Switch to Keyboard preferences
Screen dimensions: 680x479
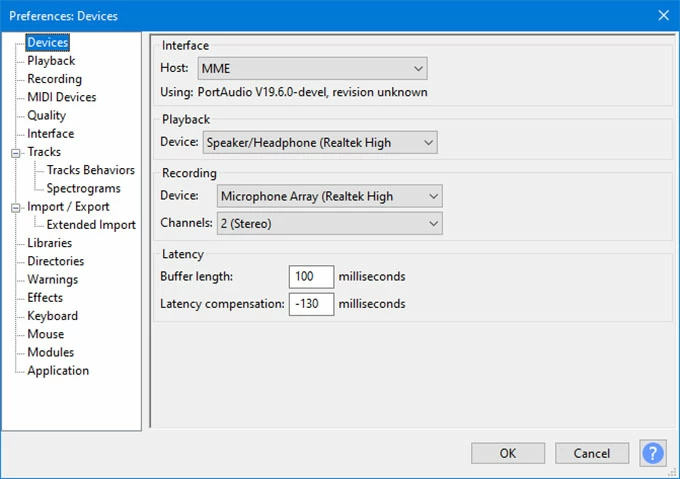coord(52,316)
